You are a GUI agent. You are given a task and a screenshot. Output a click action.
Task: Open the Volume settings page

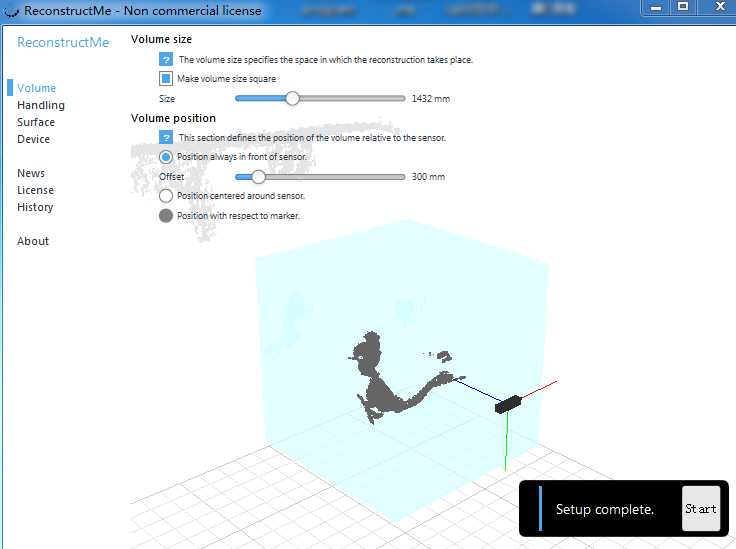(x=36, y=88)
